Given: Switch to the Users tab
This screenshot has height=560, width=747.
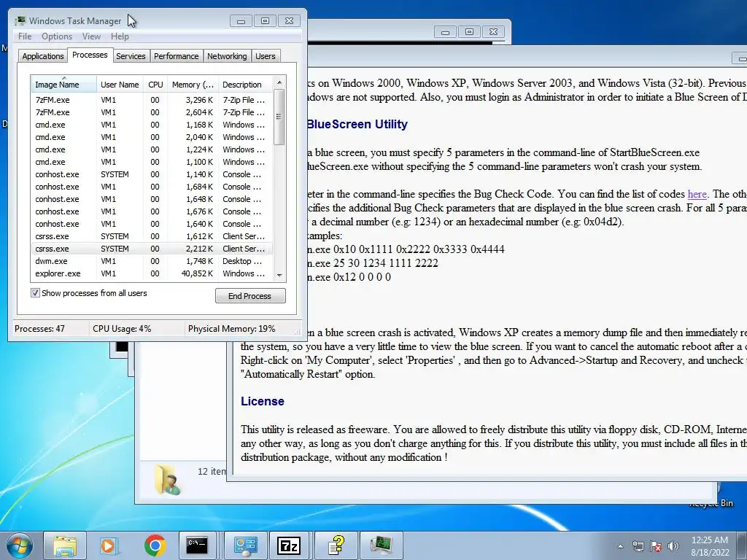Looking at the screenshot, I should 266,56.
